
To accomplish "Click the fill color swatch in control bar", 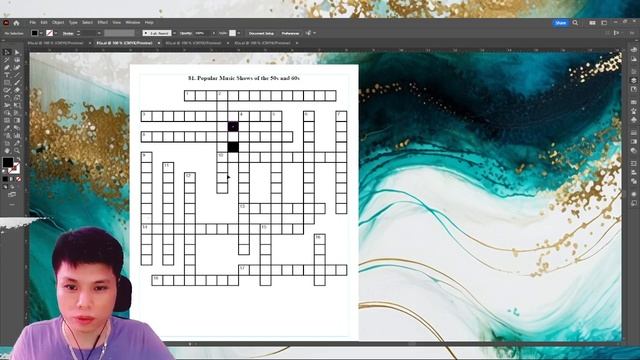I will tap(34, 33).
